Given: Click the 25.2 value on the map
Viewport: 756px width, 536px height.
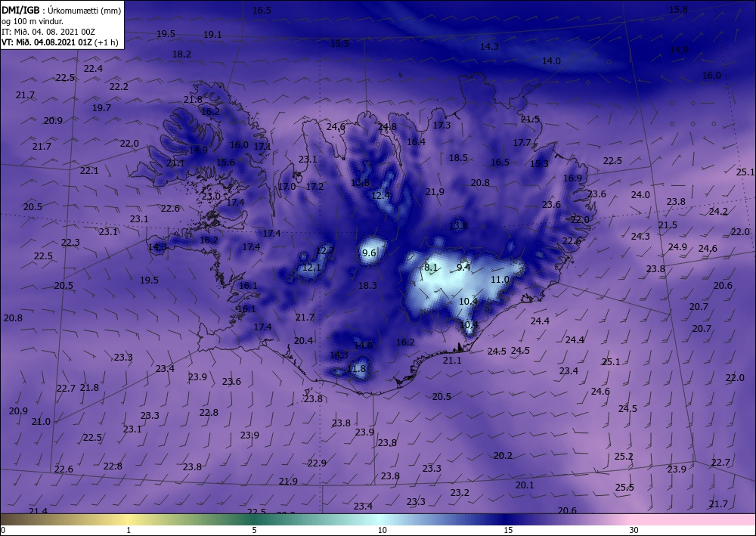Looking at the screenshot, I should click(x=624, y=456).
